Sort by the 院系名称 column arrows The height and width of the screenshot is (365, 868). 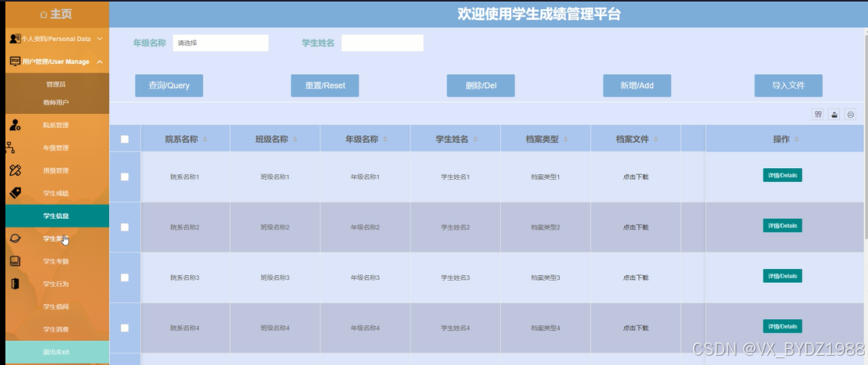coord(205,139)
